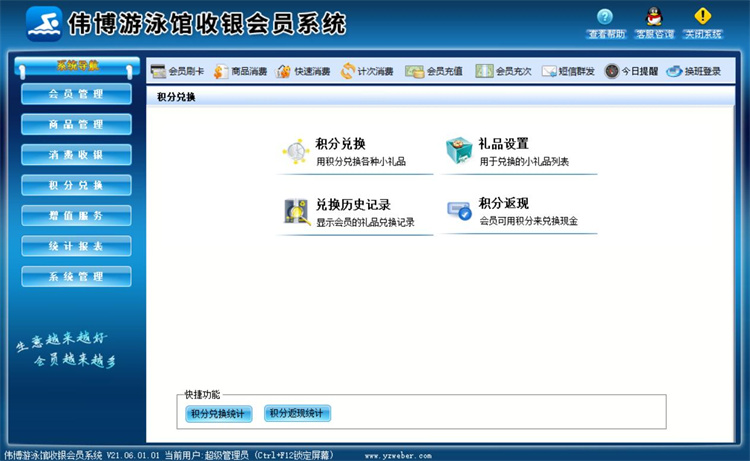Open 增值服务 in the sidebar
Image resolution: width=750 pixels, height=461 pixels.
(76, 216)
